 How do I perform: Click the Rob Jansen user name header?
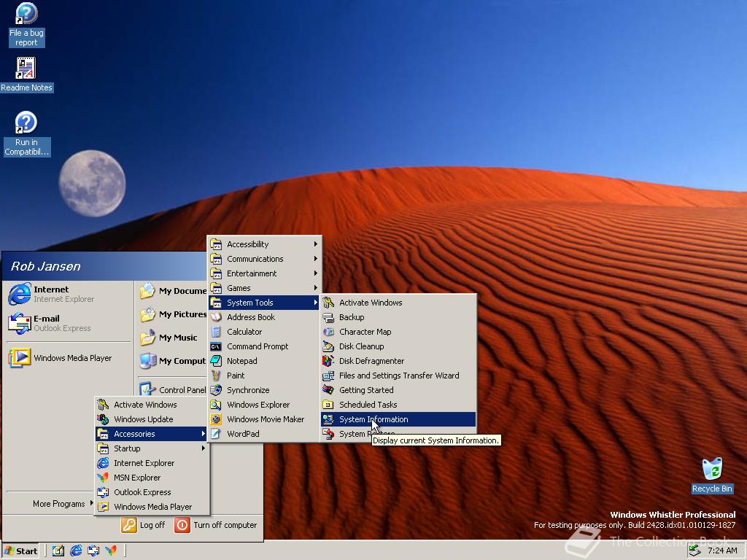click(46, 266)
